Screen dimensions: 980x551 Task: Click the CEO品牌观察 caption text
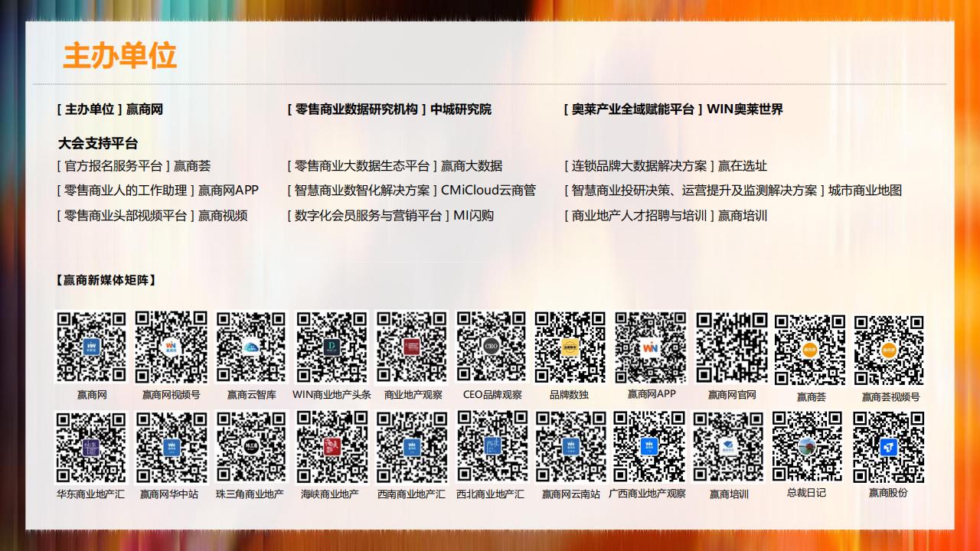click(492, 395)
